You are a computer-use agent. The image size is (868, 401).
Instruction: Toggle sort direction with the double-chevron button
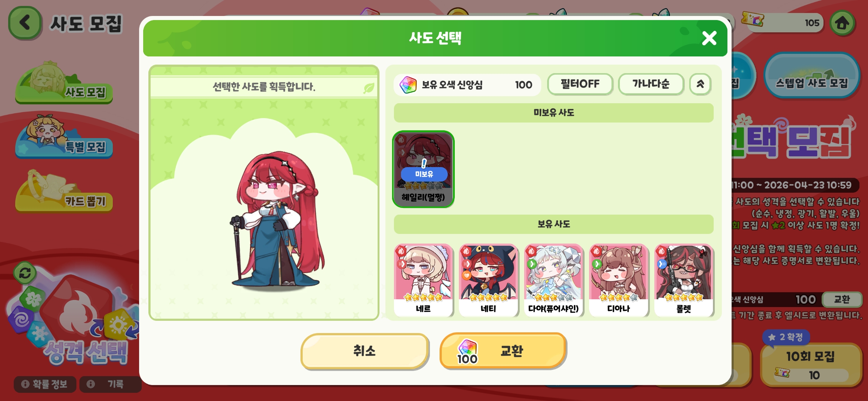point(700,84)
